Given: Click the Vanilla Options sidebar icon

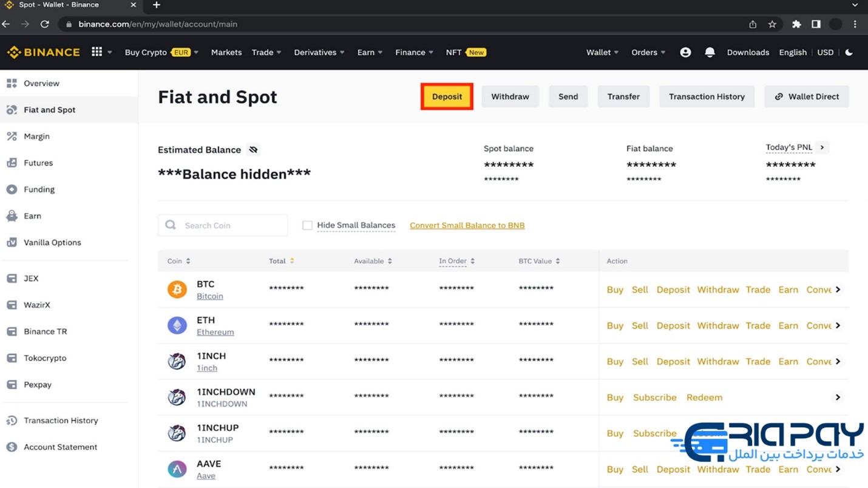Looking at the screenshot, I should (12, 242).
